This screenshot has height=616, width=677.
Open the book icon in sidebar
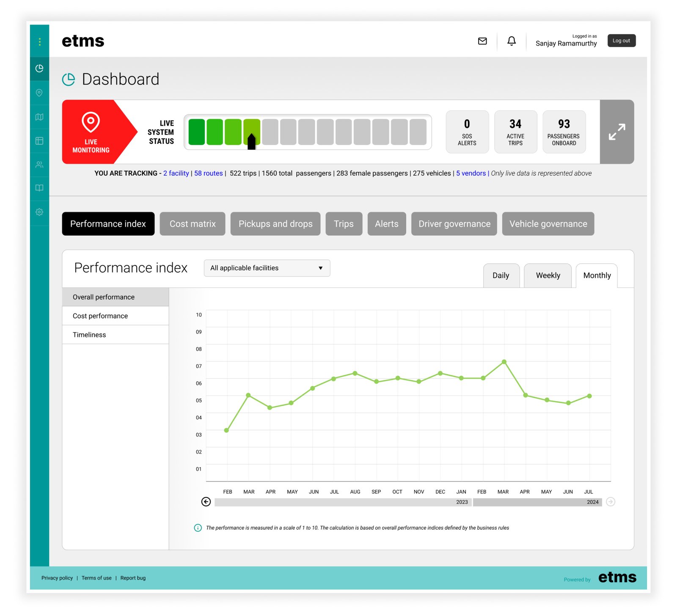39,188
